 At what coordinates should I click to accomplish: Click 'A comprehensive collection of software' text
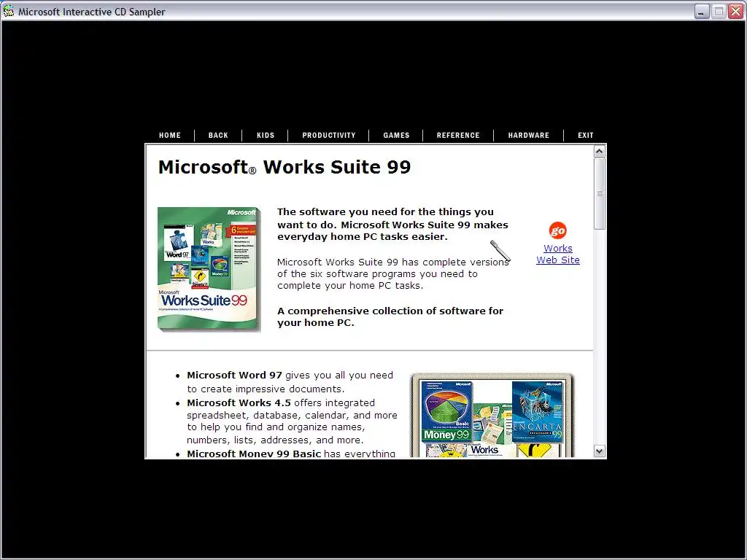(x=390, y=316)
